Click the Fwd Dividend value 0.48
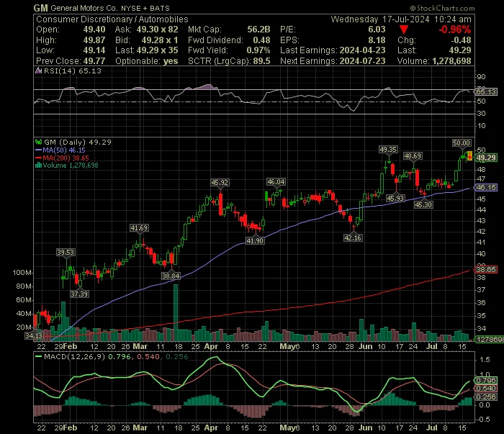Image resolution: width=504 pixels, height=434 pixels. (261, 40)
